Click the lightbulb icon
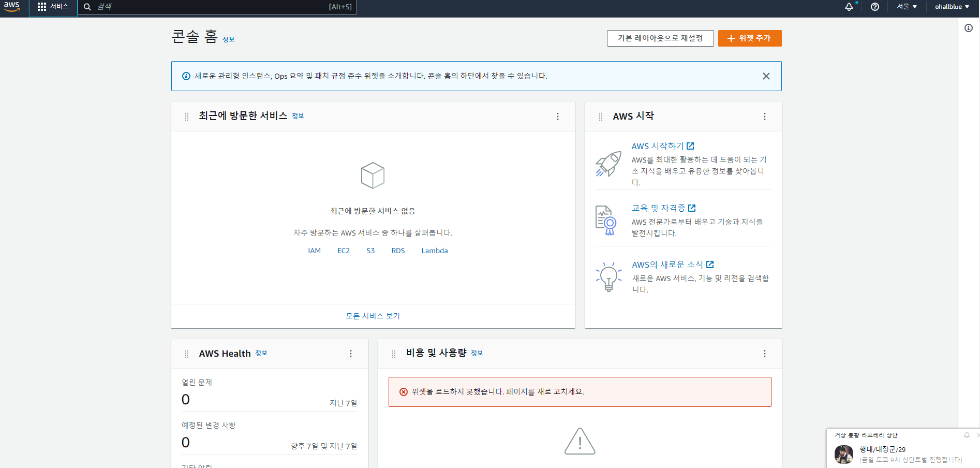The width and height of the screenshot is (980, 468). [x=608, y=277]
